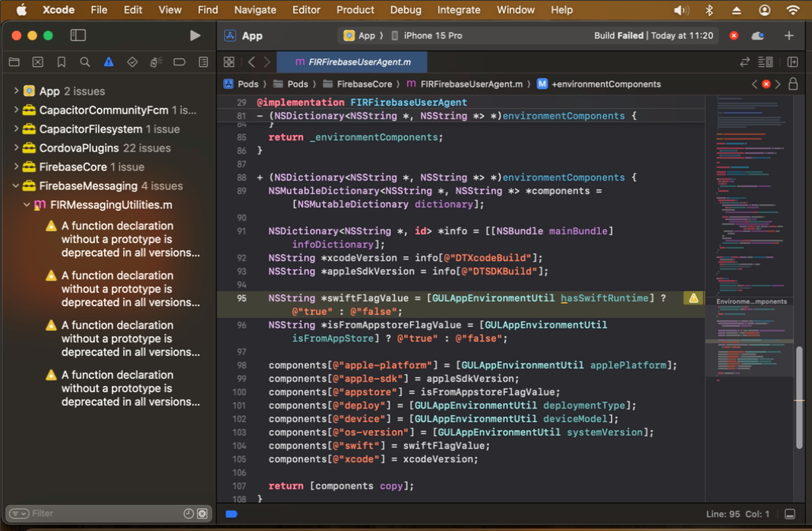Select the first function declaration warning
This screenshot has width=812, height=531.
(123, 239)
